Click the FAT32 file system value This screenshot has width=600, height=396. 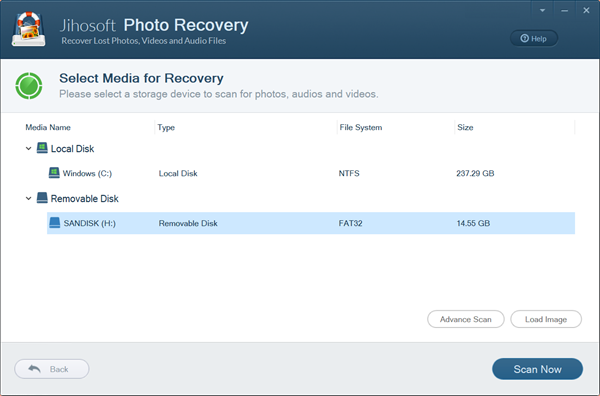tap(350, 223)
